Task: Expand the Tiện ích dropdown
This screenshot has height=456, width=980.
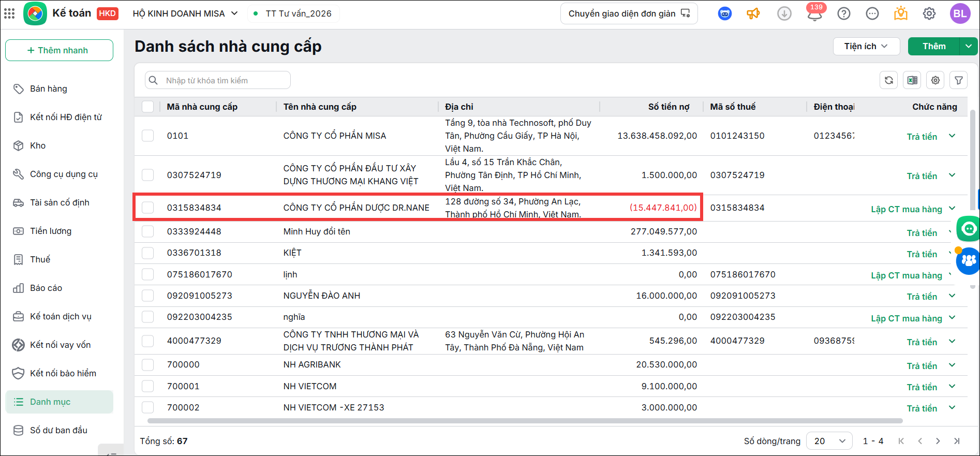Action: 867,46
